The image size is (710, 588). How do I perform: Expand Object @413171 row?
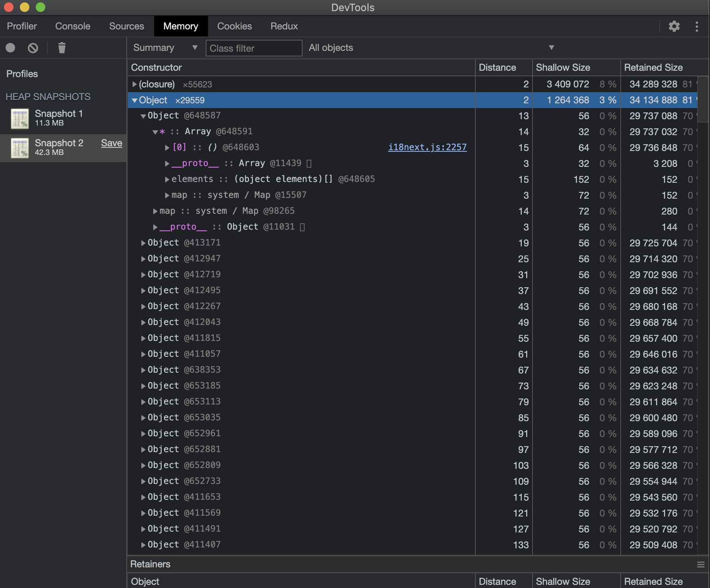tap(143, 243)
